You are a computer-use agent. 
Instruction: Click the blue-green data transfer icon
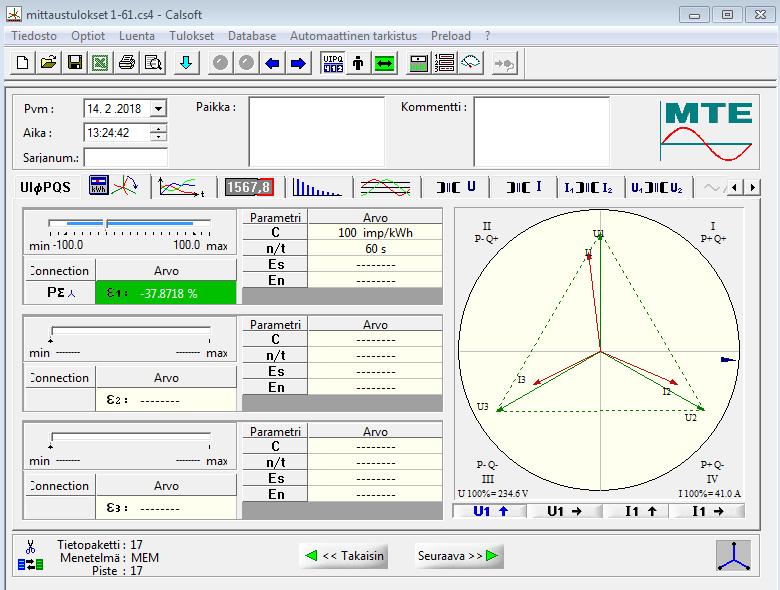(x=30, y=565)
